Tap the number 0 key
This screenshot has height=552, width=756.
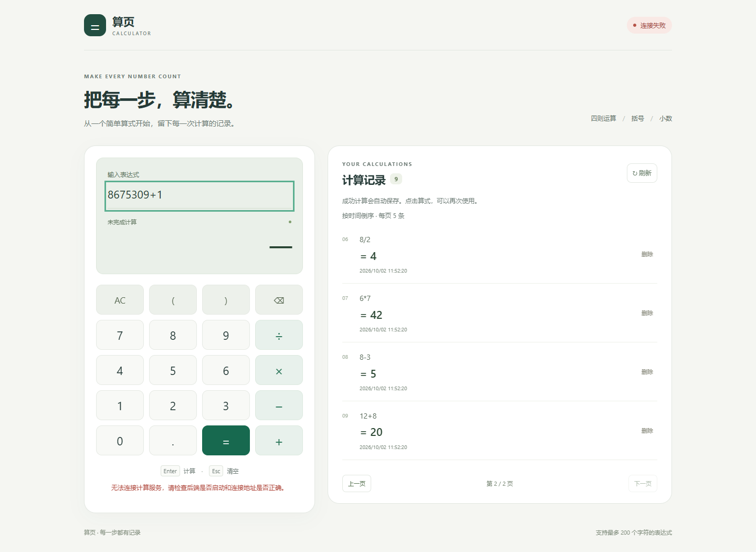pyautogui.click(x=120, y=441)
